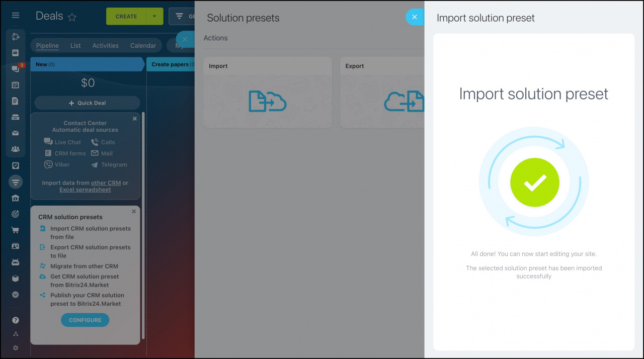Click the Kanban column scrollbar
Image resolution: width=644 pixels, height=359 pixels.
pyautogui.click(x=143, y=225)
